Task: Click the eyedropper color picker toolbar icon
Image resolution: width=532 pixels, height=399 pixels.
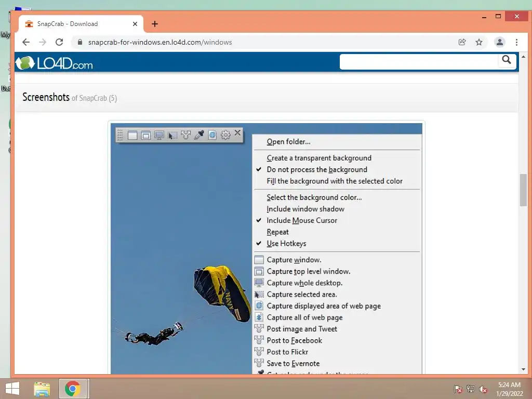Action: 199,135
